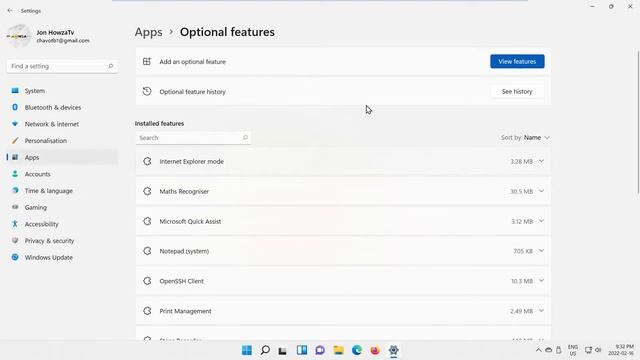Click the back arrow in Settings header
Image resolution: width=640 pixels, height=360 pixels.
(x=10, y=11)
